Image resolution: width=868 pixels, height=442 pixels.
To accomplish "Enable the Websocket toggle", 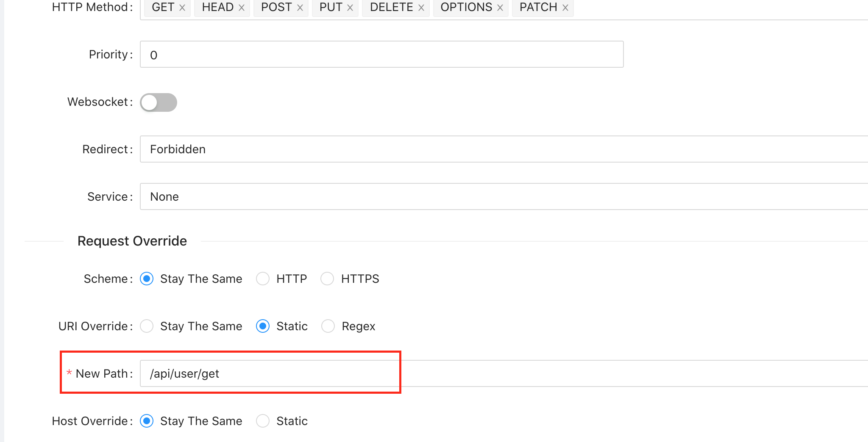I will pos(158,102).
